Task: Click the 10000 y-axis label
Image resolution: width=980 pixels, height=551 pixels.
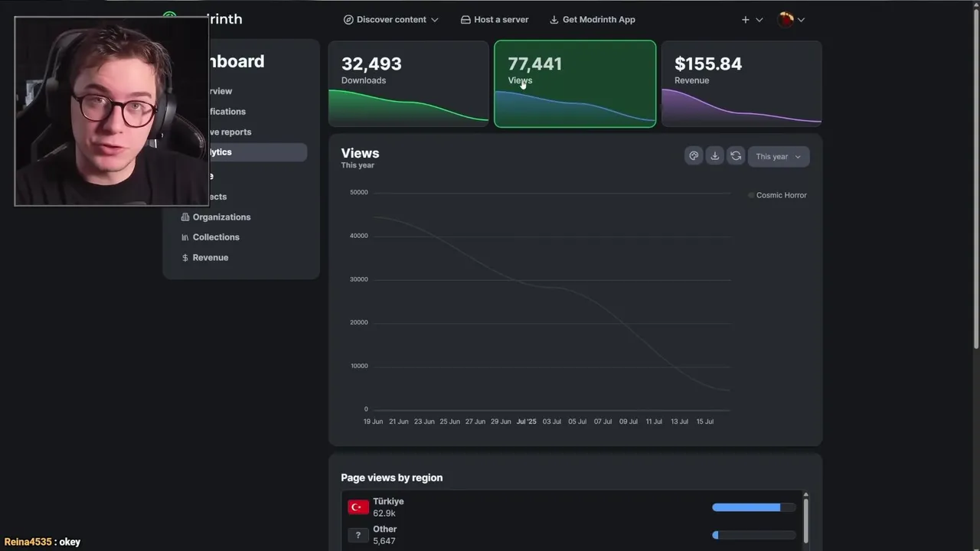Action: pos(359,366)
